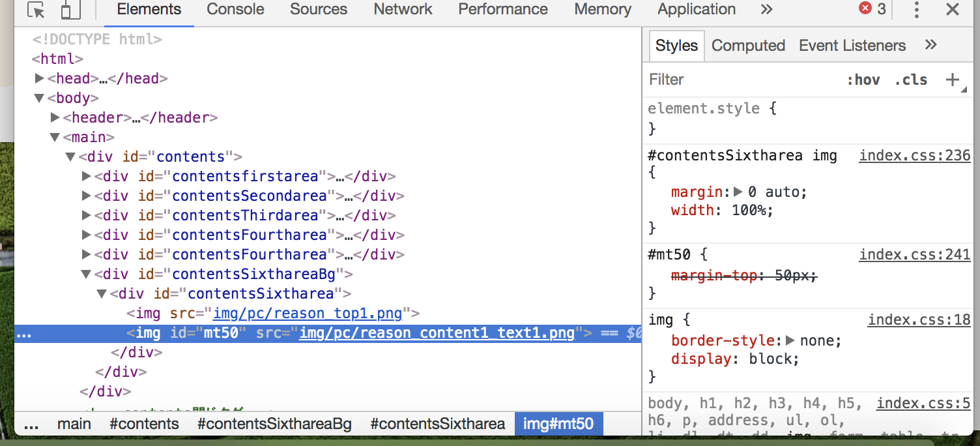Open index.css:236 source link
Image resolution: width=980 pixels, height=446 pixels.
pos(914,156)
